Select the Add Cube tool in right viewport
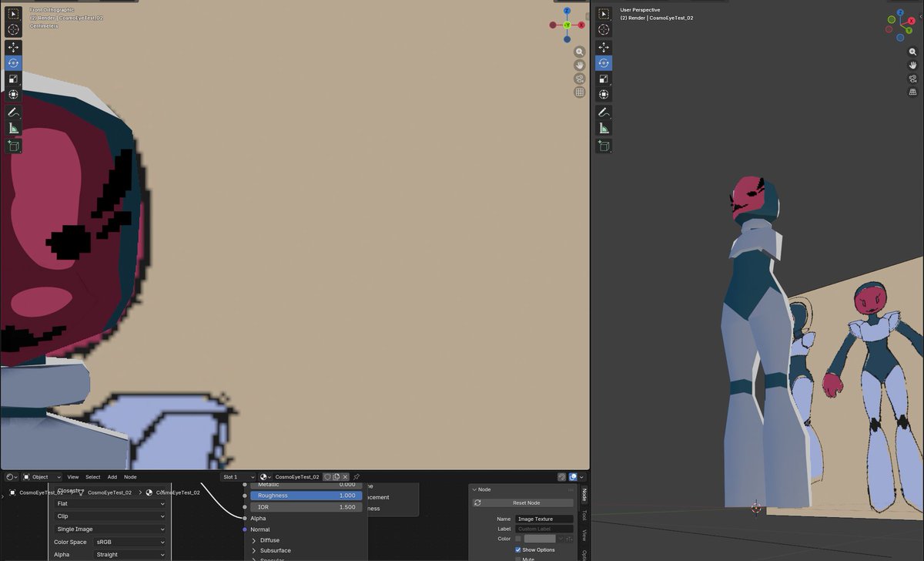 tap(604, 146)
